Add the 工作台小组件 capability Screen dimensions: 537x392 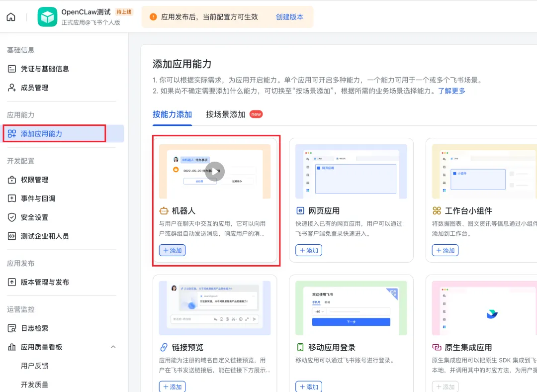(x=445, y=250)
